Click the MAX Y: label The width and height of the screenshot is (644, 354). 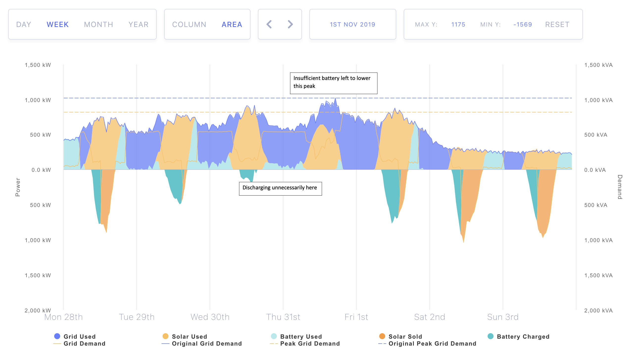coord(426,25)
